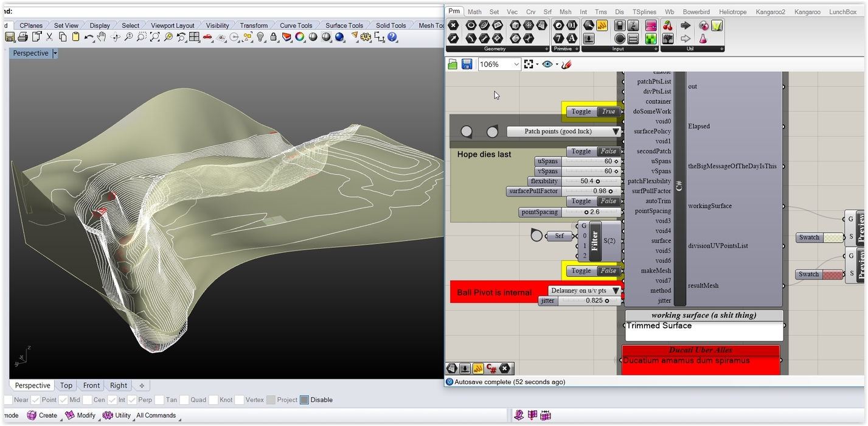
Task: Toggle the Quad osnap checkbox
Action: [x=184, y=400]
